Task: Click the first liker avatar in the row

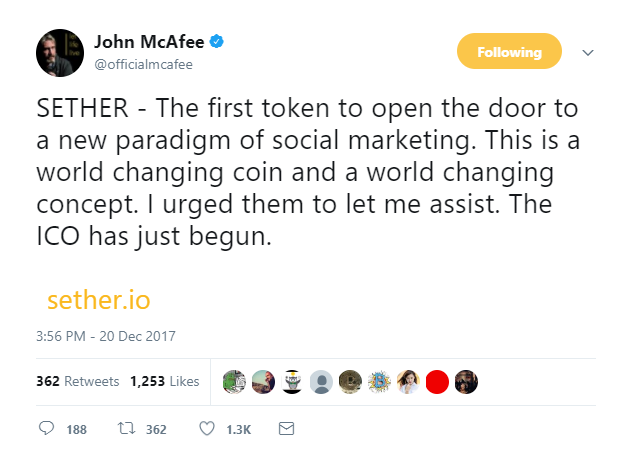Action: tap(234, 381)
